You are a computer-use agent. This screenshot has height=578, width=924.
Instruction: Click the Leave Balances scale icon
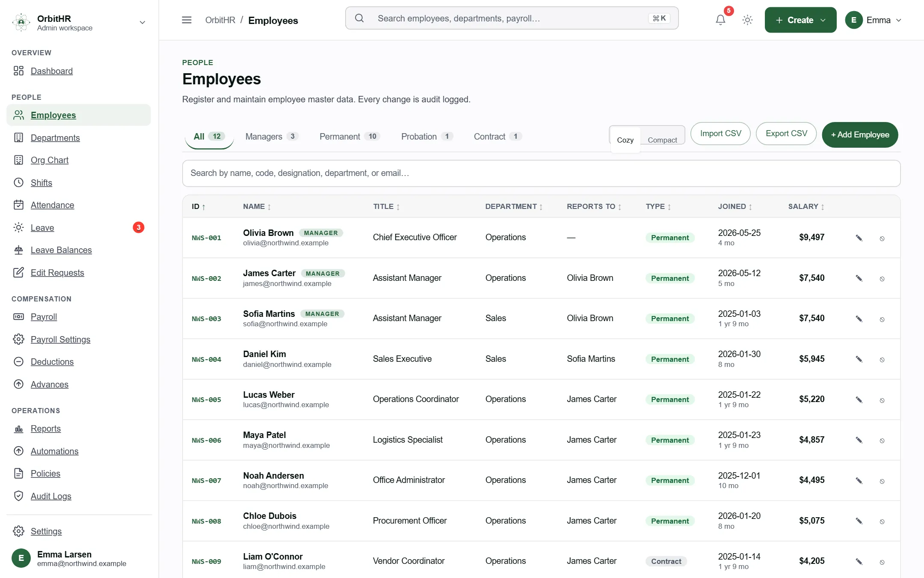click(x=18, y=250)
